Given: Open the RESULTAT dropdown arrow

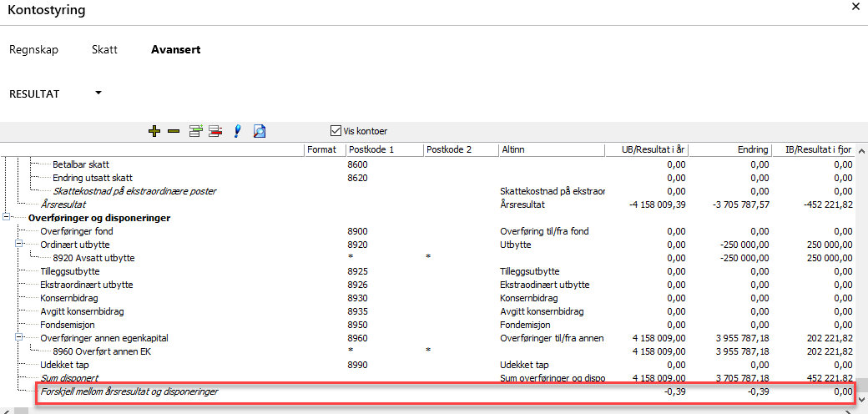Looking at the screenshot, I should pos(98,93).
